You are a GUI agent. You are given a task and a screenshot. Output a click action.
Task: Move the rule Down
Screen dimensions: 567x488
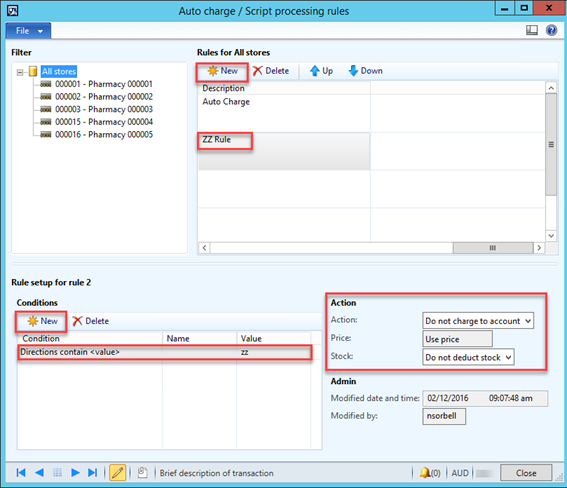coord(365,71)
